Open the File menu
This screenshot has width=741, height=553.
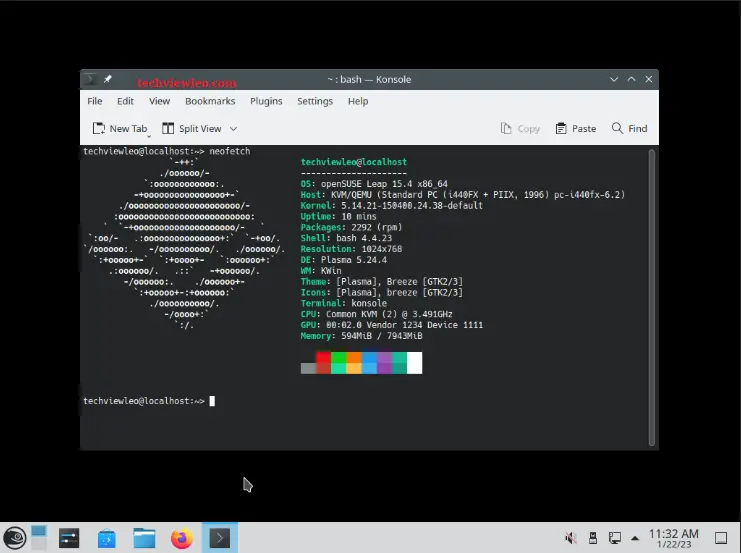95,101
